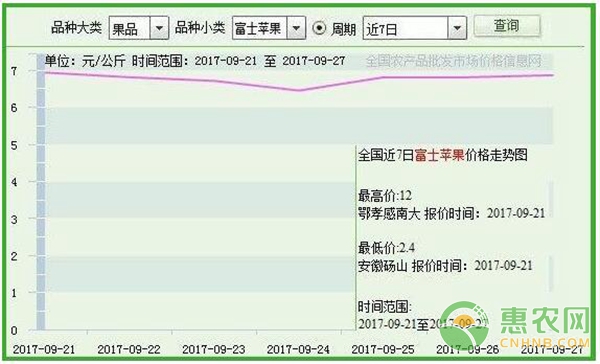Click the 2017-09-21 x-axis date label

click(x=44, y=349)
